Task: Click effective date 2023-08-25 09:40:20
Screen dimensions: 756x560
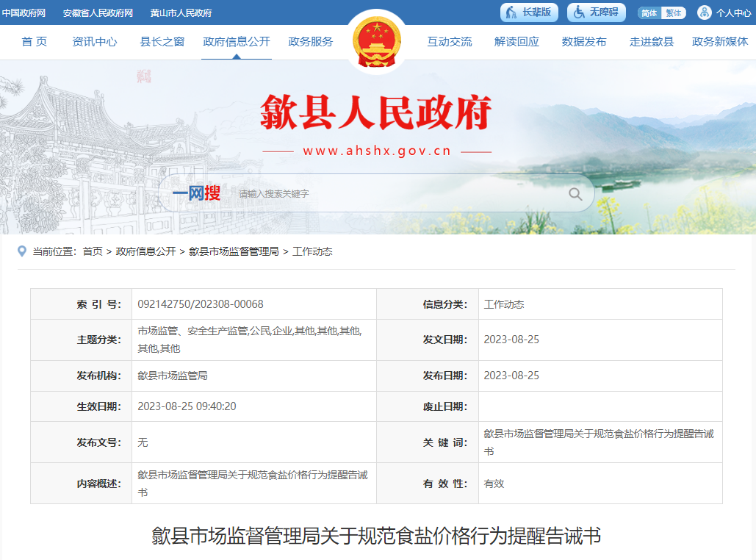Action: tap(187, 406)
